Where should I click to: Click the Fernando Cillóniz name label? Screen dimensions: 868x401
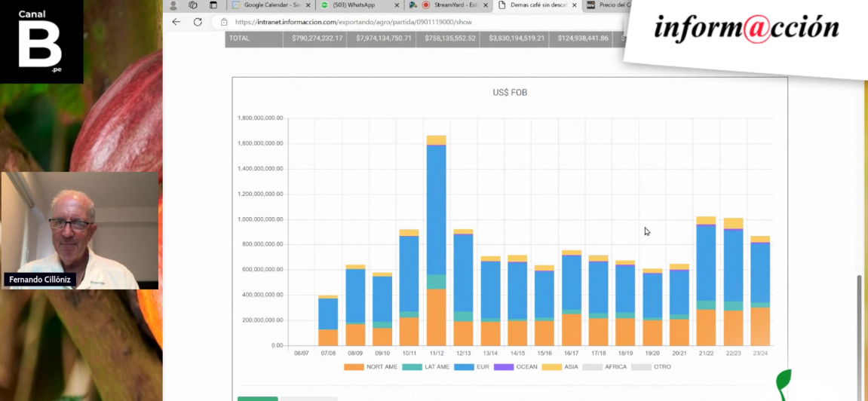pyautogui.click(x=40, y=280)
